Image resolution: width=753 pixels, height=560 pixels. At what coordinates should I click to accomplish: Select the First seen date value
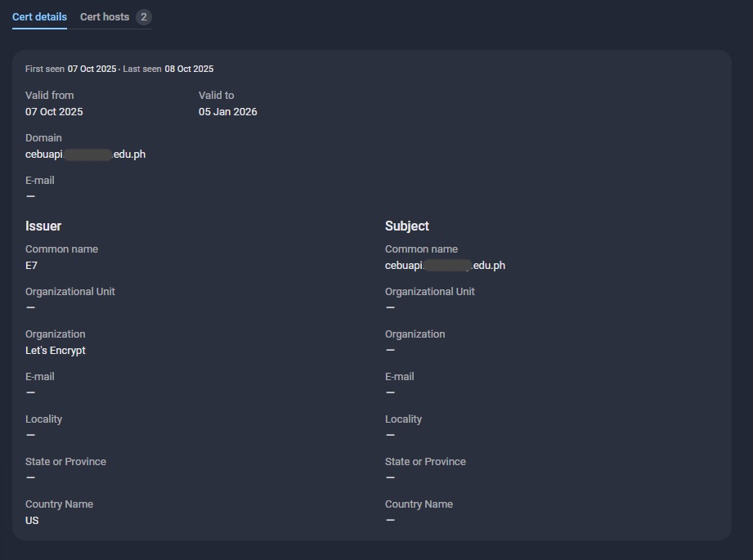click(x=92, y=69)
